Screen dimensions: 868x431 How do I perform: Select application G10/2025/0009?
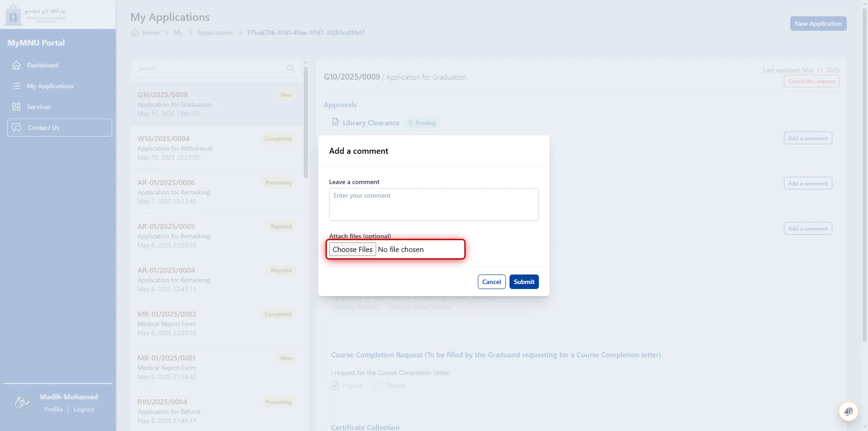click(216, 104)
